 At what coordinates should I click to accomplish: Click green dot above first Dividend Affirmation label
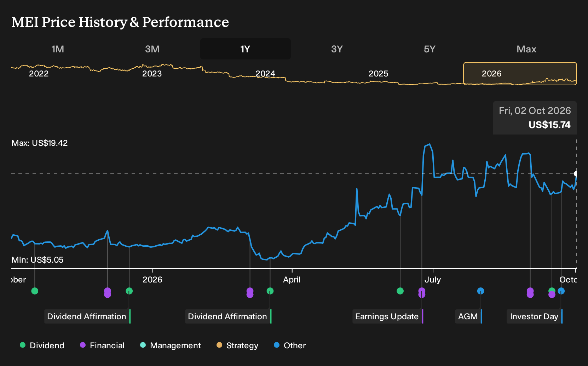pos(129,291)
